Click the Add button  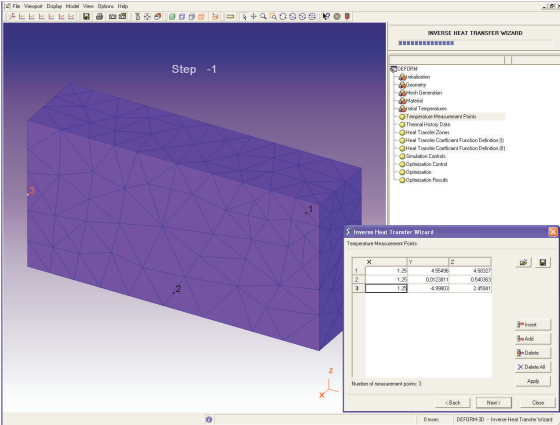click(x=532, y=339)
